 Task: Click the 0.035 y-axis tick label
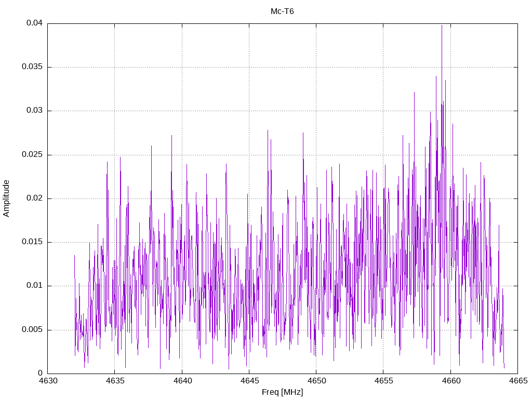tap(32, 67)
